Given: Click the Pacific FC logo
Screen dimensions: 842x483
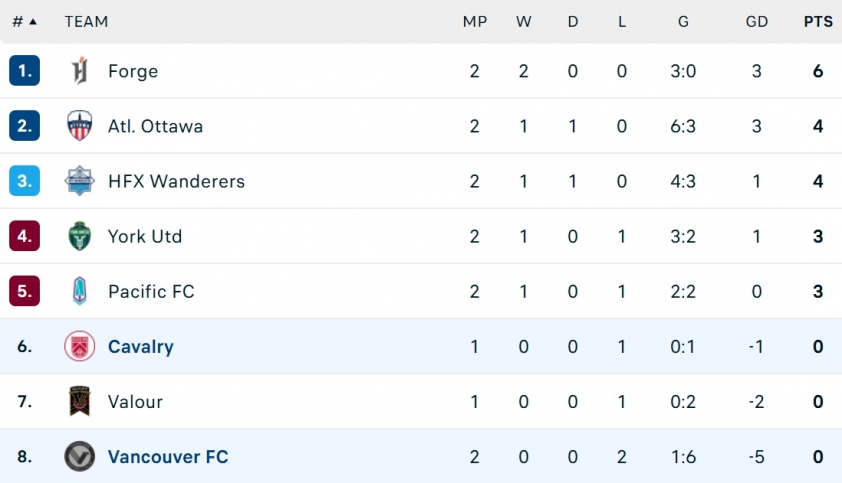Looking at the screenshot, I should tap(79, 291).
